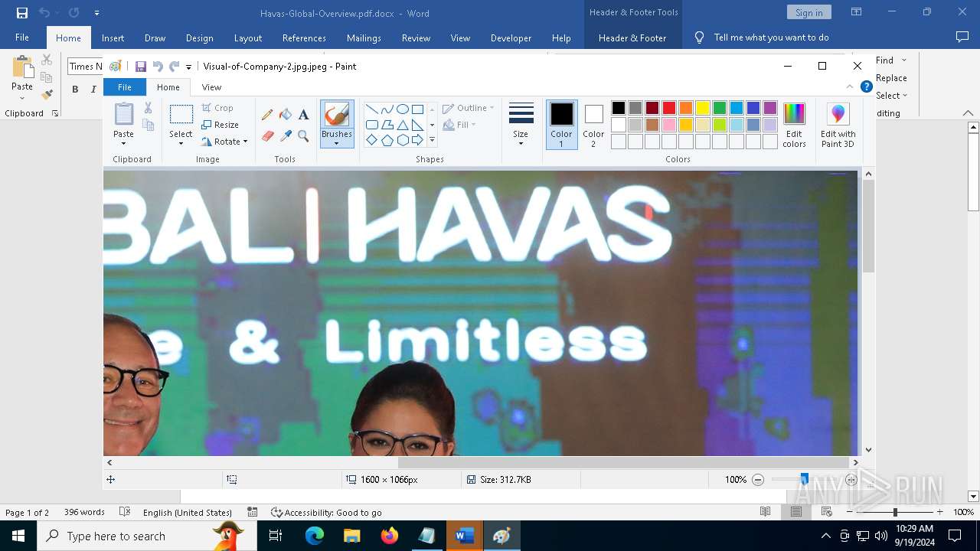Expand the Shapes gallery more arrow
This screenshot has width=980, height=551.
[432, 140]
